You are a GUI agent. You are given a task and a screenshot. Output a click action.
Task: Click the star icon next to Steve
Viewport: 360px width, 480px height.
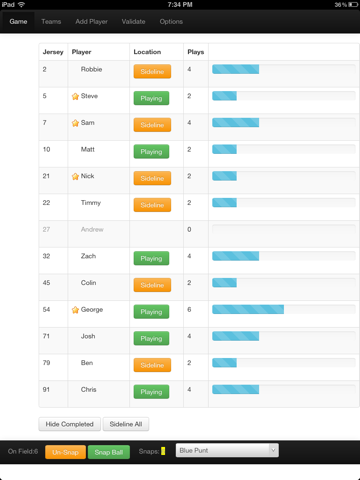point(75,97)
